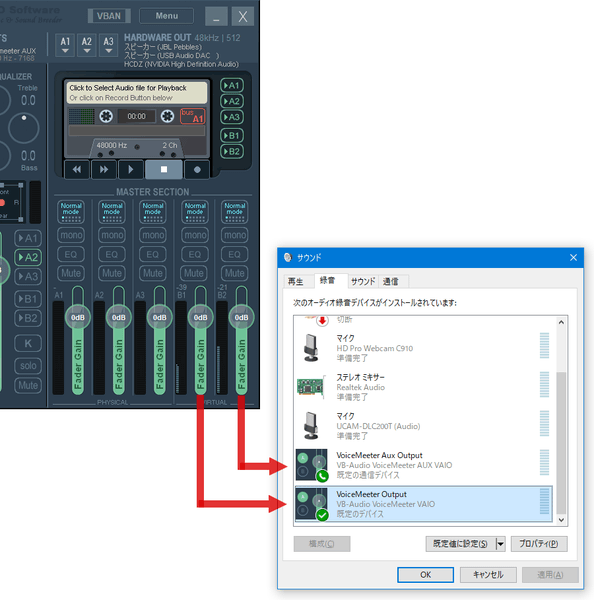Screen dimensions: 594x600
Task: Confirm Sound dialog with OK
Action: tap(426, 575)
